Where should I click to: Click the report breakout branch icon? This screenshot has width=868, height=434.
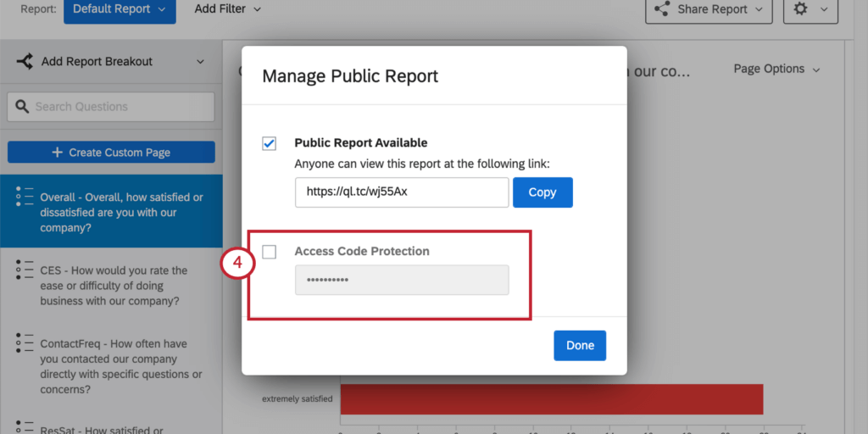tap(25, 61)
